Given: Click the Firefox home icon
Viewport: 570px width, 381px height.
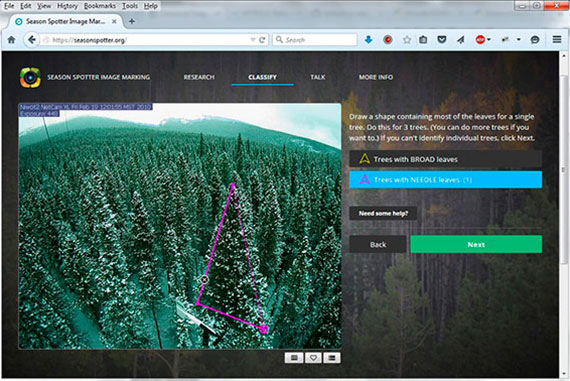Looking at the screenshot, I should (11, 40).
